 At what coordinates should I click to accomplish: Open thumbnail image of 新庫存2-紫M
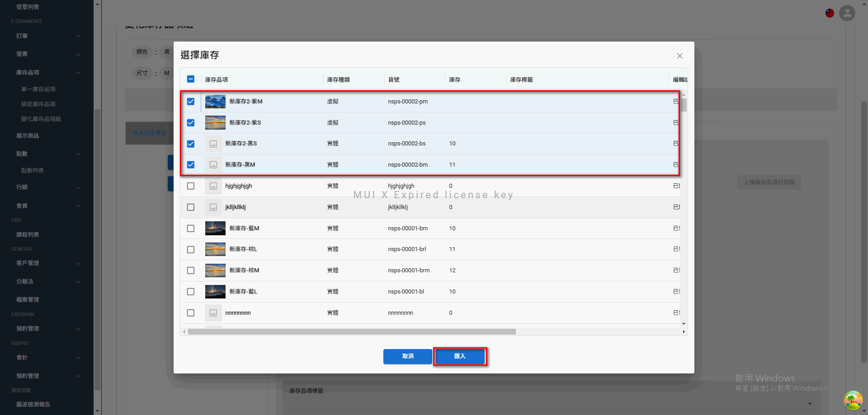215,102
